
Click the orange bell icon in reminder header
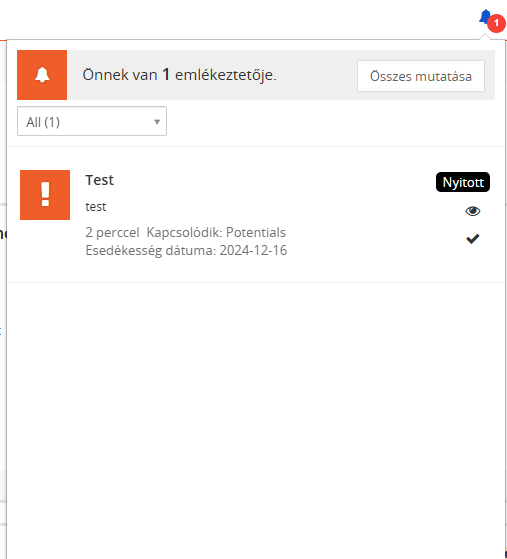[42, 75]
